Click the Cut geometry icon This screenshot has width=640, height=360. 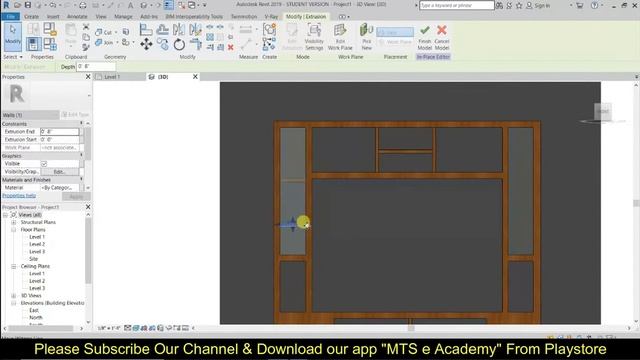(x=98, y=32)
